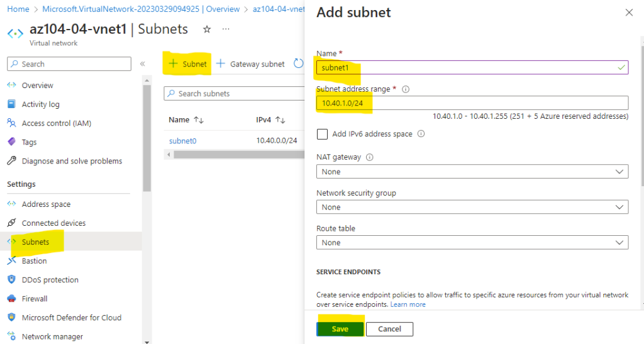The height and width of the screenshot is (344, 644).
Task: Click the + Gateway subnet button
Action: (x=250, y=64)
